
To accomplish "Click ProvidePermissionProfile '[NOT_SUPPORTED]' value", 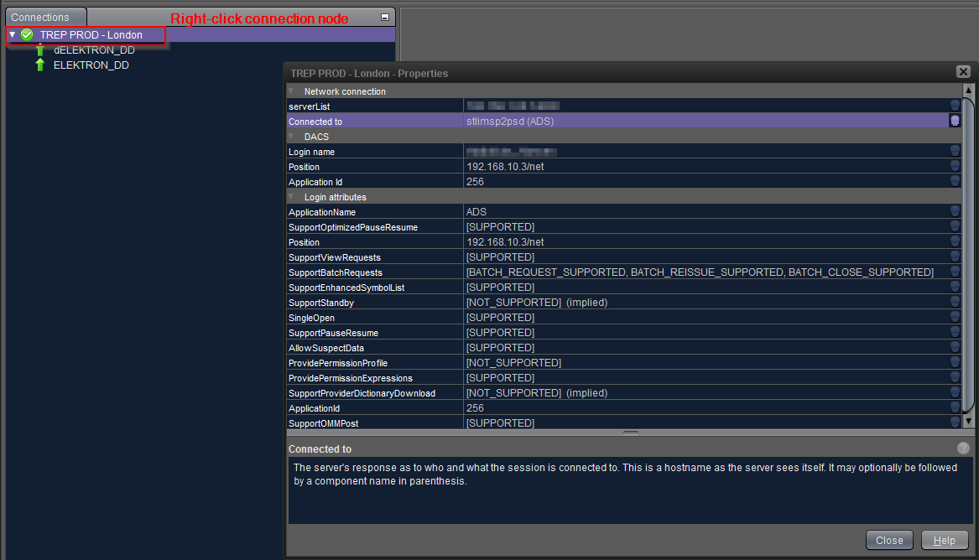I will coord(514,363).
